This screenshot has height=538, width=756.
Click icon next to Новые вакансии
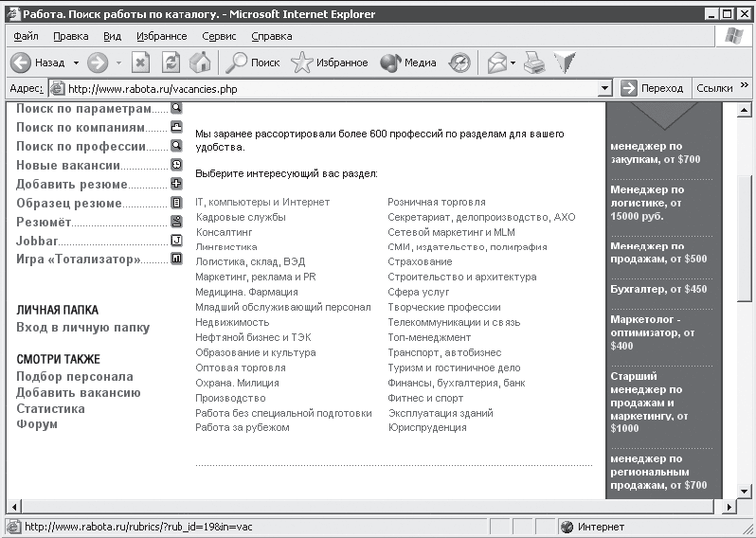tap(176, 165)
